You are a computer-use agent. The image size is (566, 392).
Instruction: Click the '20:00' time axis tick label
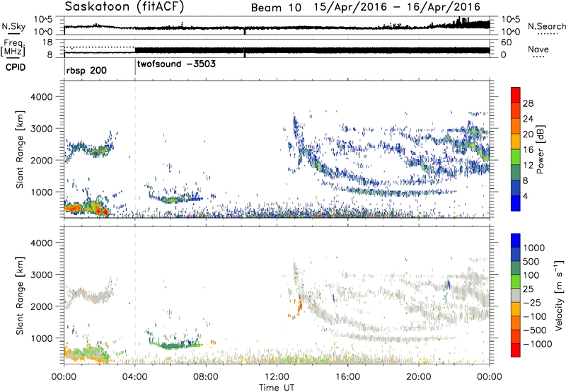point(419,377)
